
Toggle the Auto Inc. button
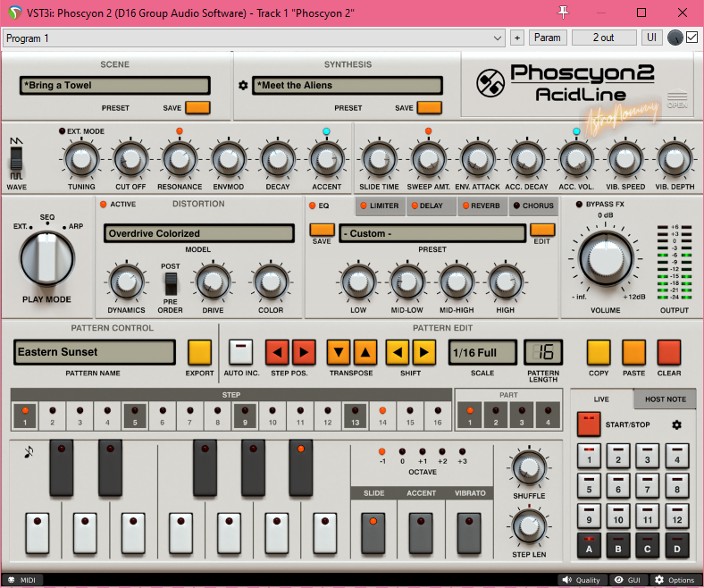click(240, 352)
